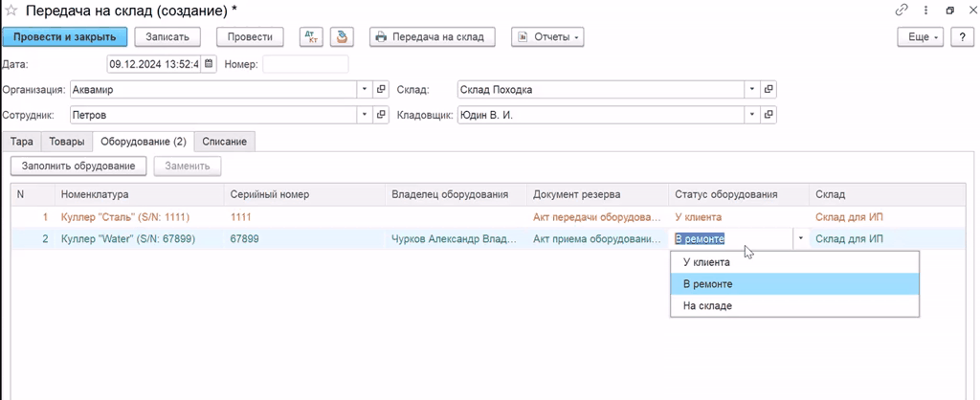Screen dimensions: 980x400
Task: Select 'На складе' status option
Action: 708,306
